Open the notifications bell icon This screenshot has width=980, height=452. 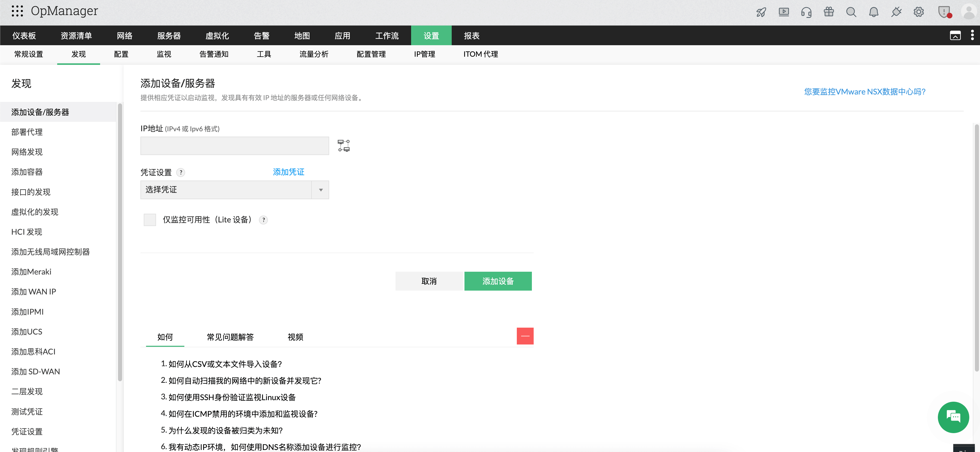[x=874, y=12]
